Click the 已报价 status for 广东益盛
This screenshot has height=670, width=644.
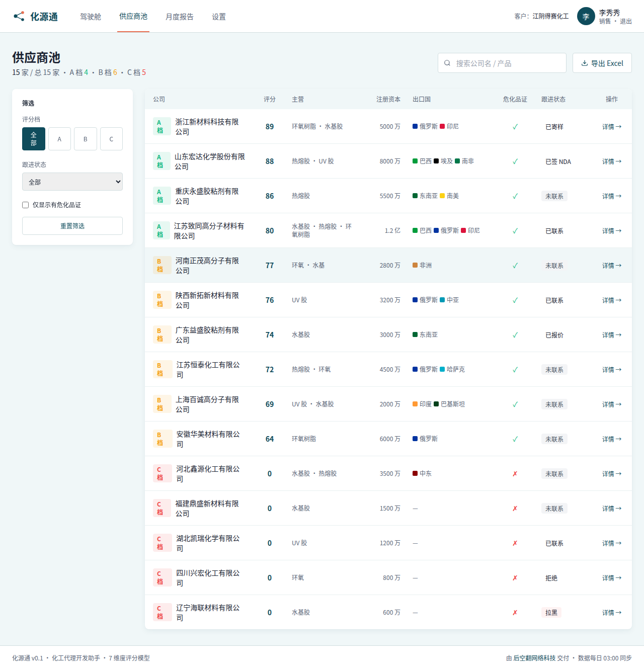(554, 335)
